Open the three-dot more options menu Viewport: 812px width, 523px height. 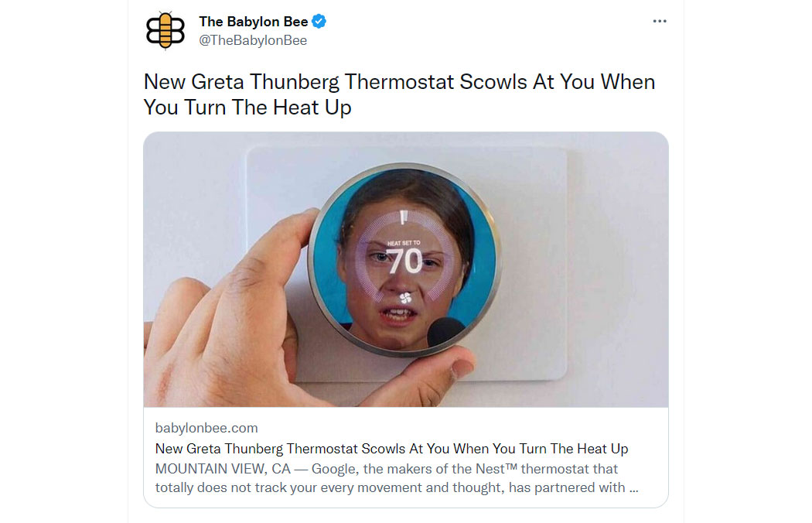pyautogui.click(x=659, y=21)
